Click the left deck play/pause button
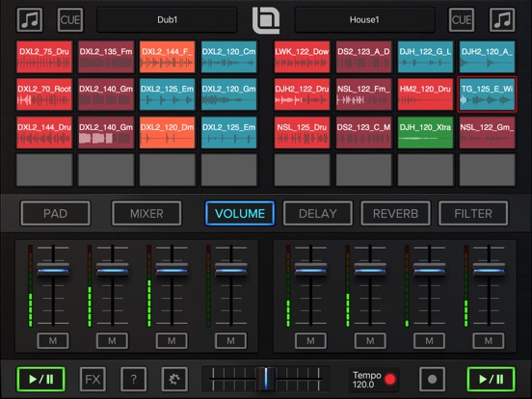The height and width of the screenshot is (399, 532). 40,379
